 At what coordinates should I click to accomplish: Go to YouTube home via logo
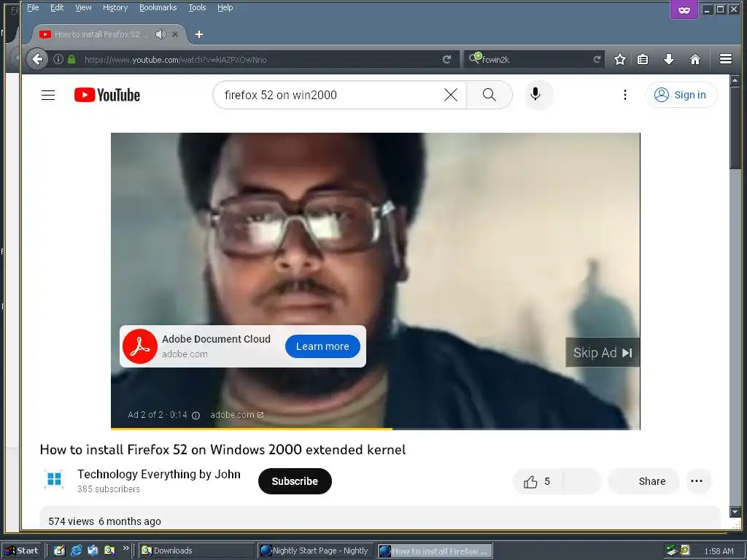107,95
